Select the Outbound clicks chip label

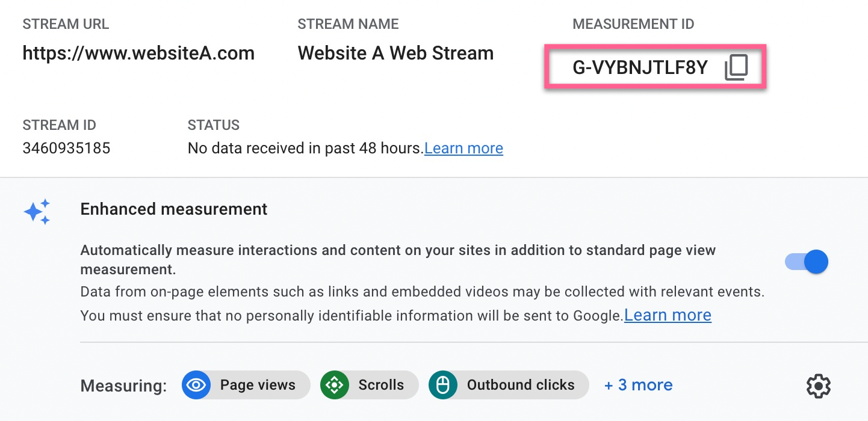[521, 385]
